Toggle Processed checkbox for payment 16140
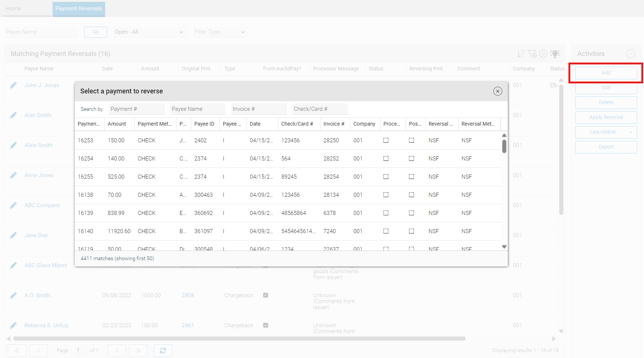The image size is (644, 358). coord(386,231)
